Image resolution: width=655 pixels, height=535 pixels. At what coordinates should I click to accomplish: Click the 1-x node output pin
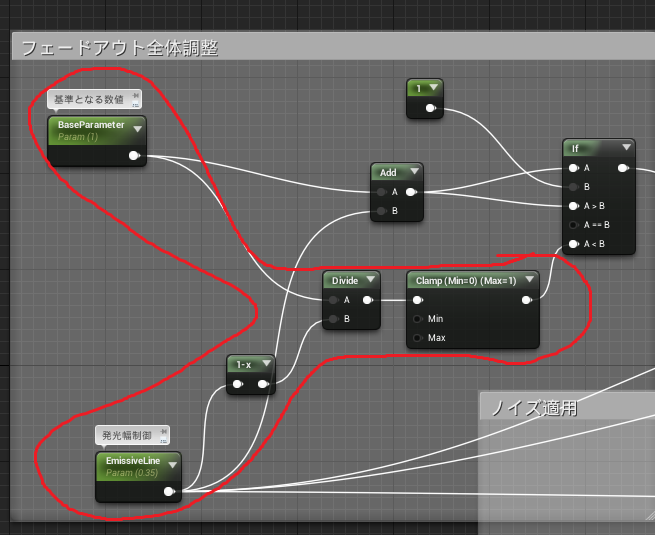click(x=263, y=384)
